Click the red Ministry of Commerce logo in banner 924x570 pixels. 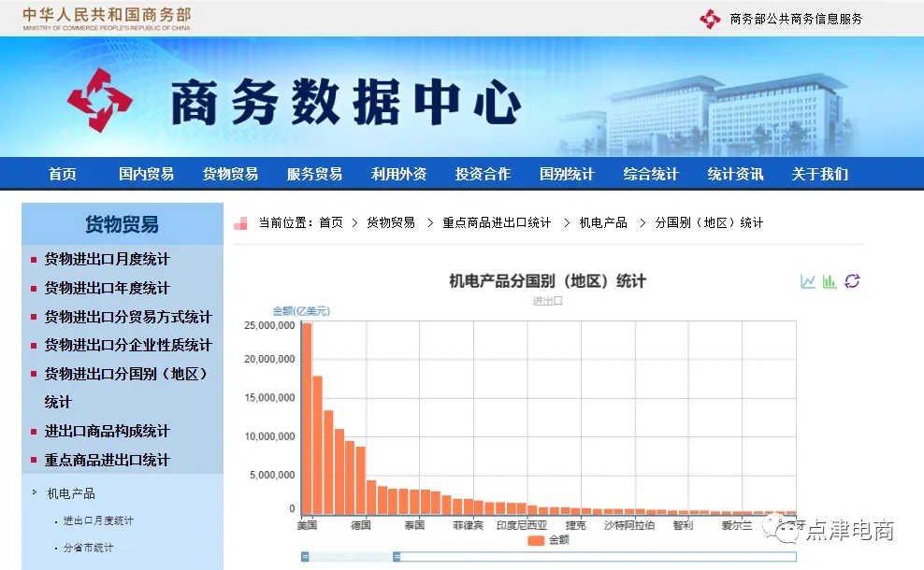99,100
